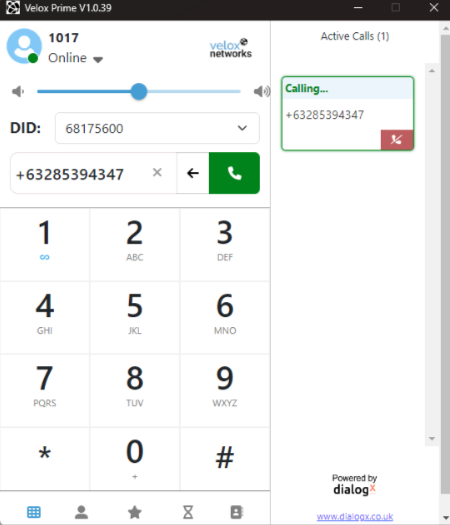This screenshot has height=525, width=450.
Task: Select the dialpad grid icon at the bottom
Action: 34,512
